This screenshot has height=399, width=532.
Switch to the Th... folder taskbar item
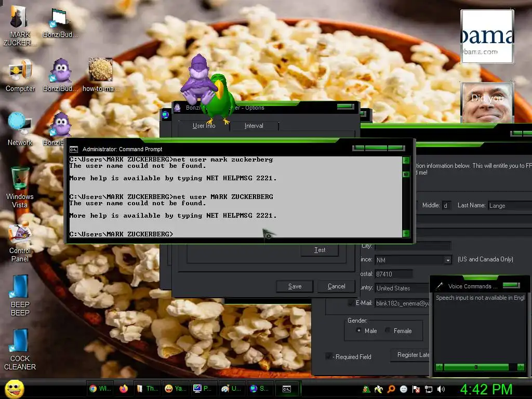point(148,389)
